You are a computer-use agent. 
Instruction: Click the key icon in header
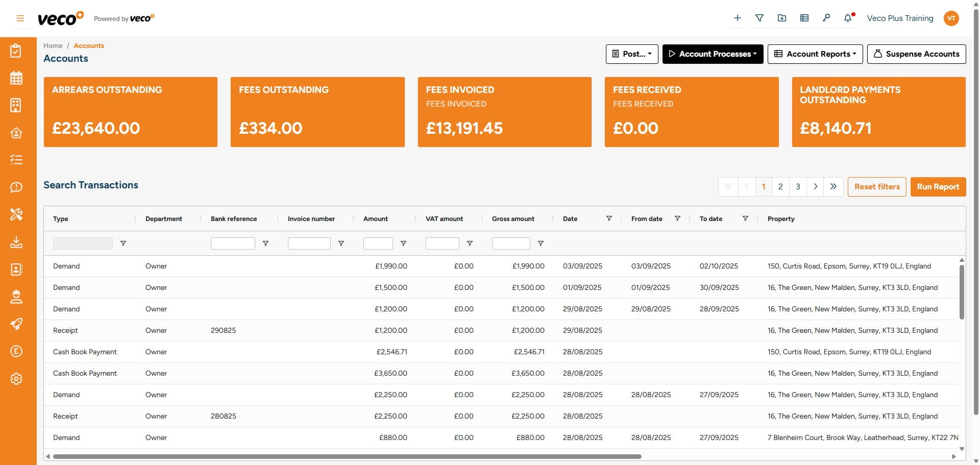click(826, 18)
